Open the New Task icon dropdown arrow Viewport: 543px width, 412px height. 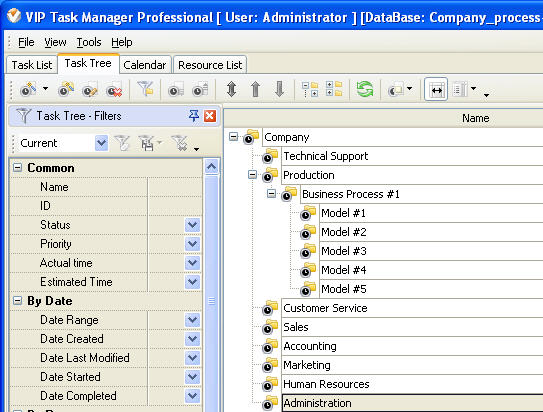45,89
